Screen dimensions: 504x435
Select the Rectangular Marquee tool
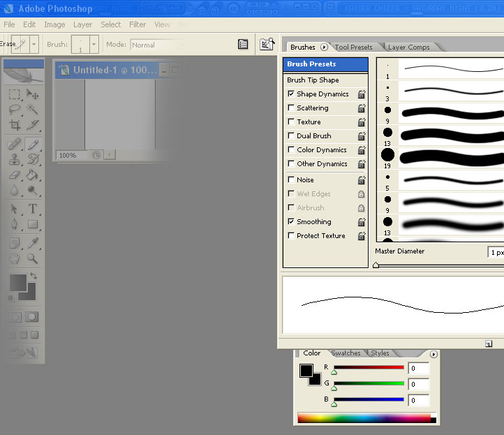point(14,94)
